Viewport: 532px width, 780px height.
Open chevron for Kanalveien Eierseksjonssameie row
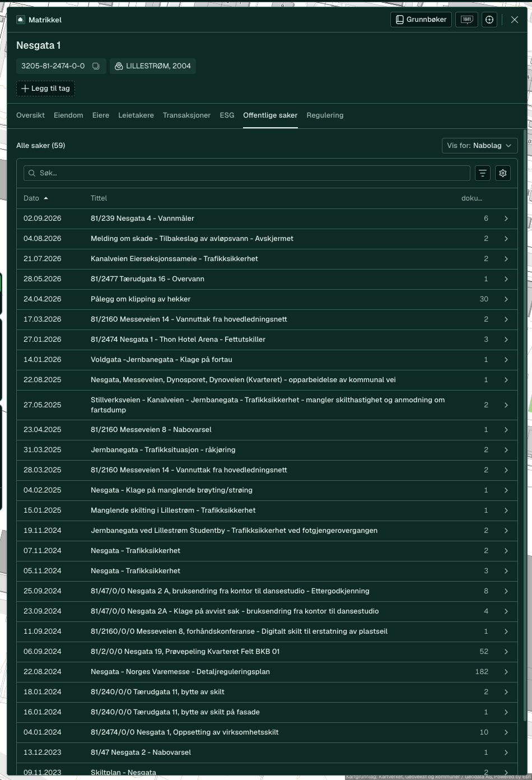tap(506, 259)
